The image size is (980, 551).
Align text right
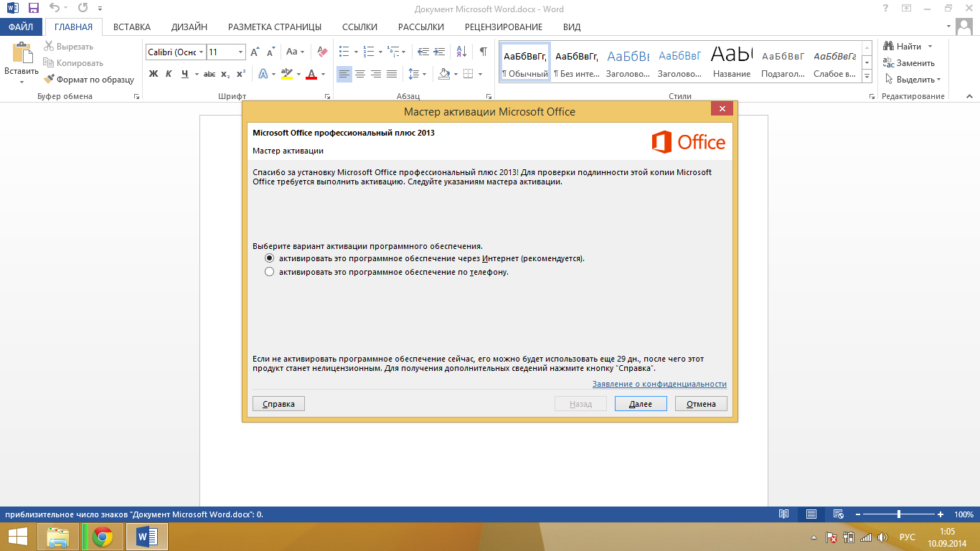(x=376, y=74)
